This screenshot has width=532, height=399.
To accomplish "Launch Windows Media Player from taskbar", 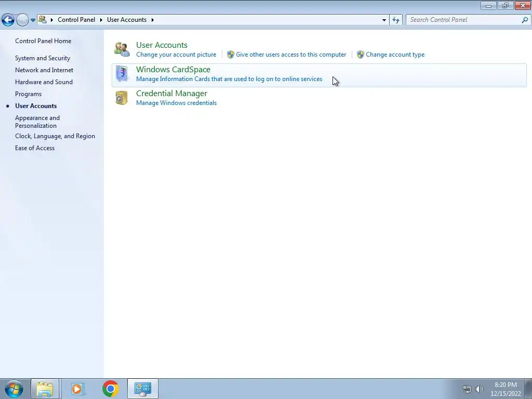I will (x=77, y=389).
